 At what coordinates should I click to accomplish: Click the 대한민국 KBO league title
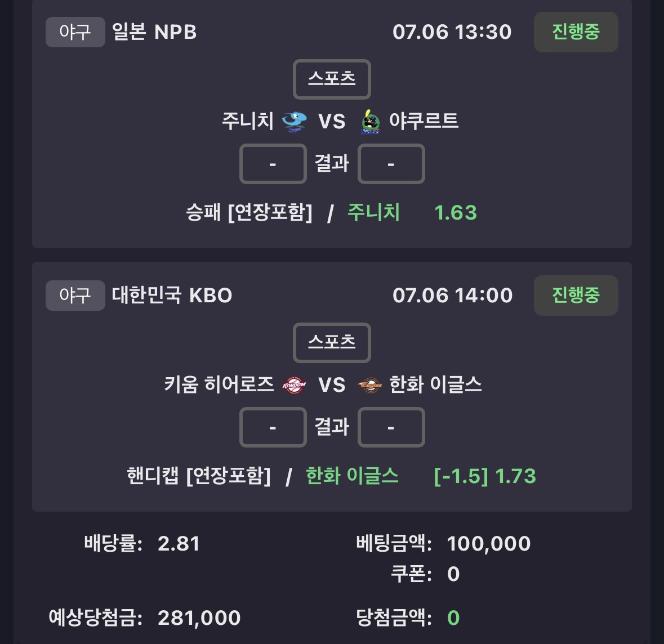172,296
